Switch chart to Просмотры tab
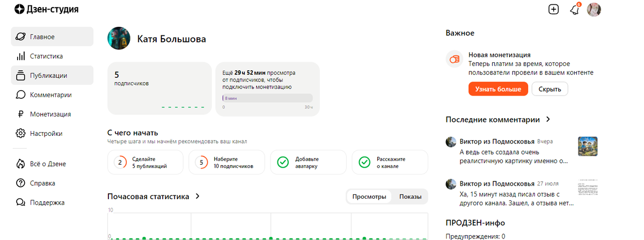Viewport: 644px width, 240px height. coord(369,197)
